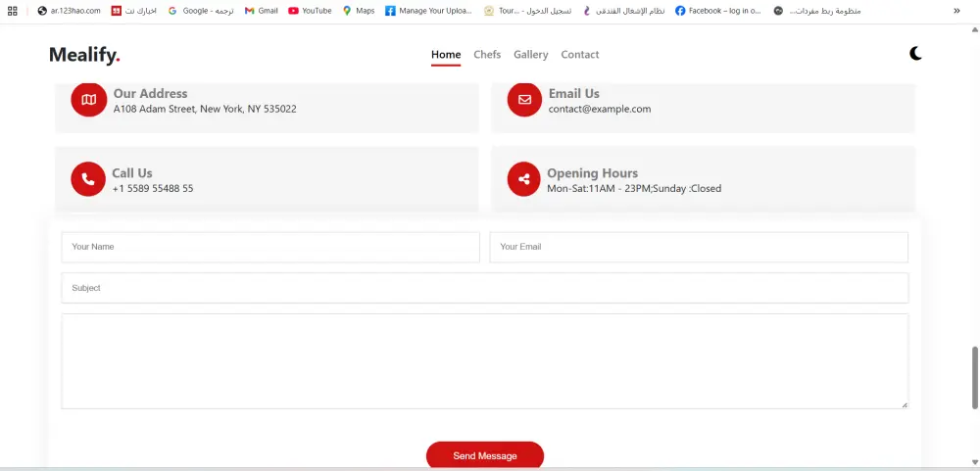This screenshot has height=471, width=980.
Task: Open the YouTube bookmark
Action: (310, 11)
